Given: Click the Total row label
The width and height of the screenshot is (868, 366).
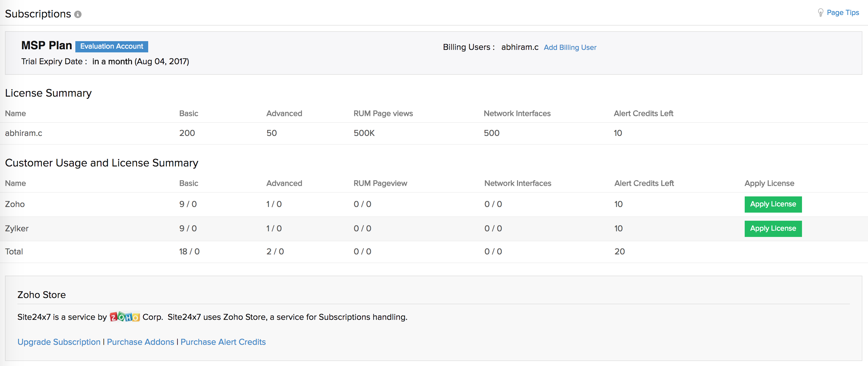Looking at the screenshot, I should (x=14, y=251).
